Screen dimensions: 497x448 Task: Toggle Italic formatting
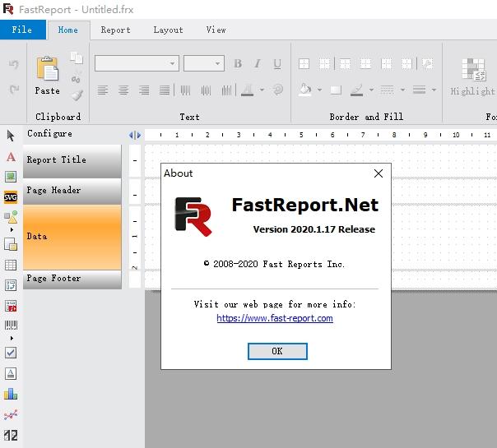click(258, 63)
